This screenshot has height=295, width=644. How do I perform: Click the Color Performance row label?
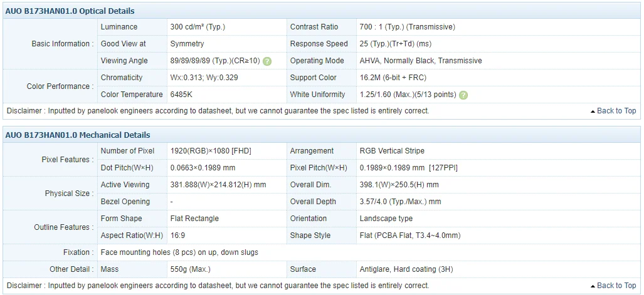coord(60,86)
